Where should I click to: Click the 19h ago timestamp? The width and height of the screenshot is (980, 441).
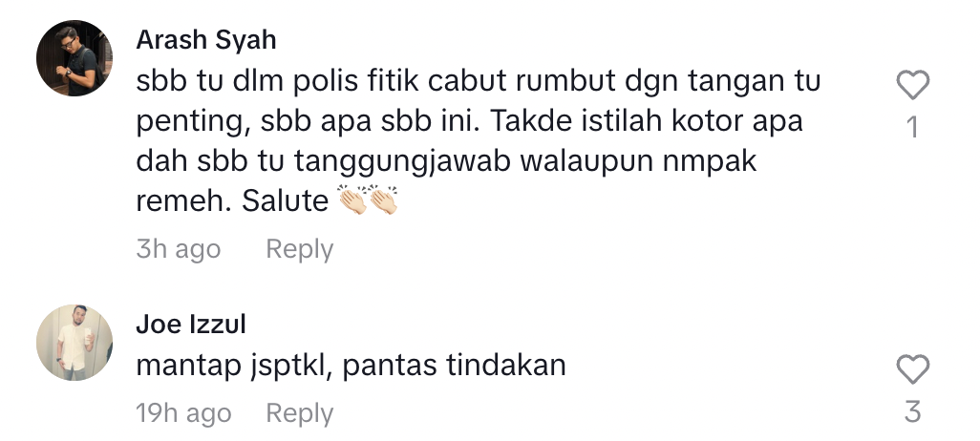pos(183,413)
